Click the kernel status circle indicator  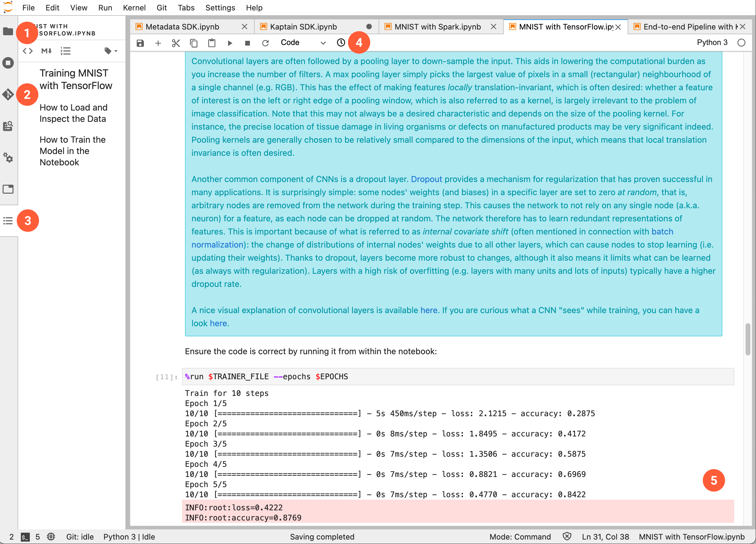click(741, 43)
